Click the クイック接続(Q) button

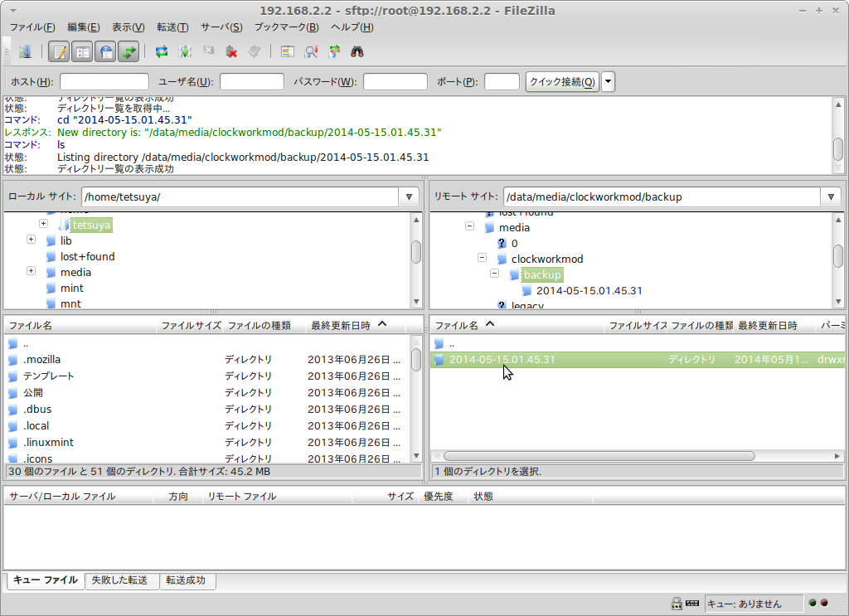click(563, 82)
